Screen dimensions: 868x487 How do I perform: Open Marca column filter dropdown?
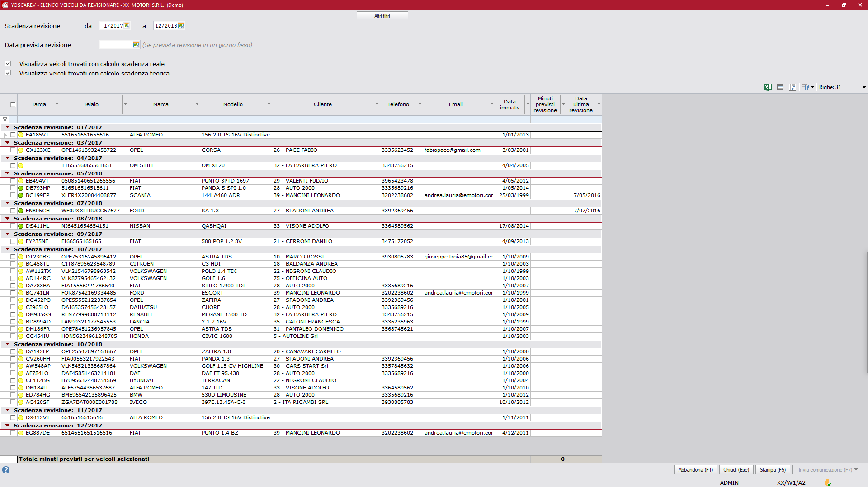[x=197, y=104]
